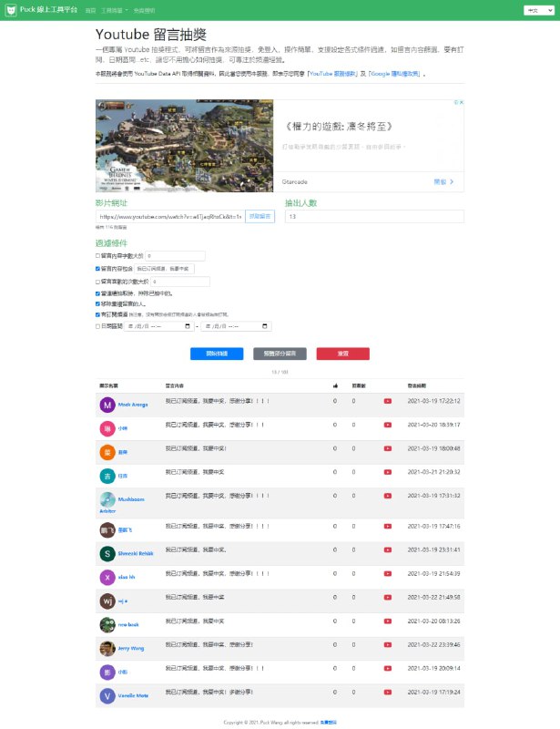
Task: Click the Puck cat logo icon
Action: click(11, 10)
